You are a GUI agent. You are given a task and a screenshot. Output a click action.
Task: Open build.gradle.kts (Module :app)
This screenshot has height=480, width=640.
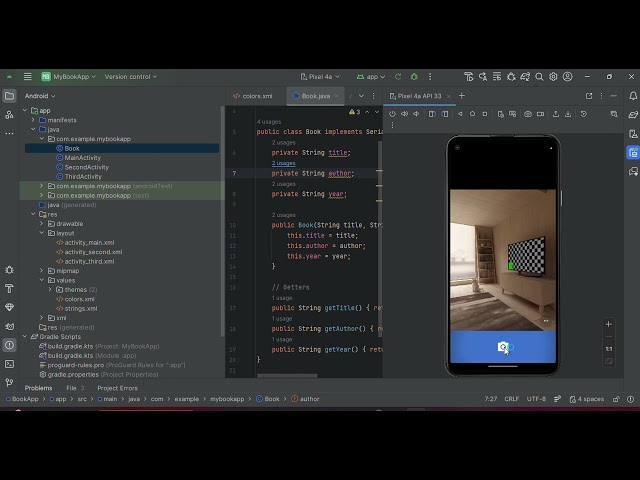point(88,356)
